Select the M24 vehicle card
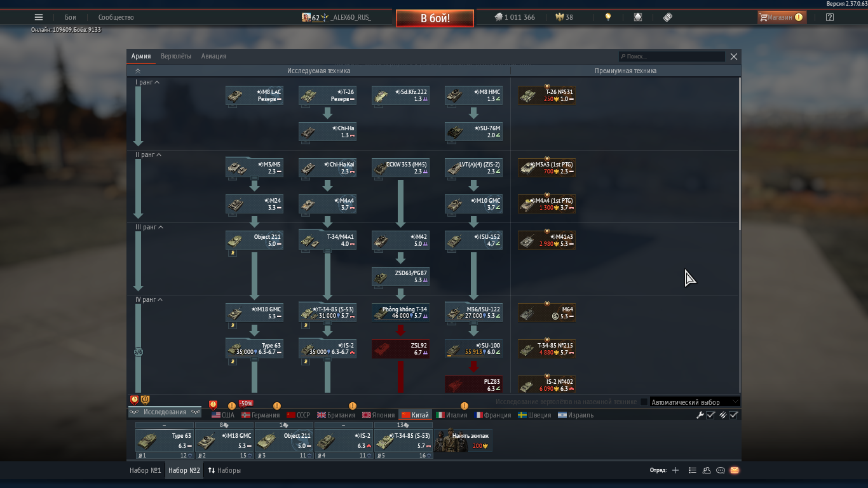Viewport: 868px width, 488px height. (x=254, y=204)
